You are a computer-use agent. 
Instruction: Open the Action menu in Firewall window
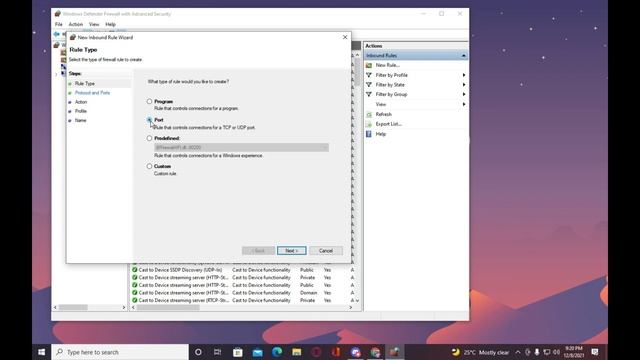[76, 24]
